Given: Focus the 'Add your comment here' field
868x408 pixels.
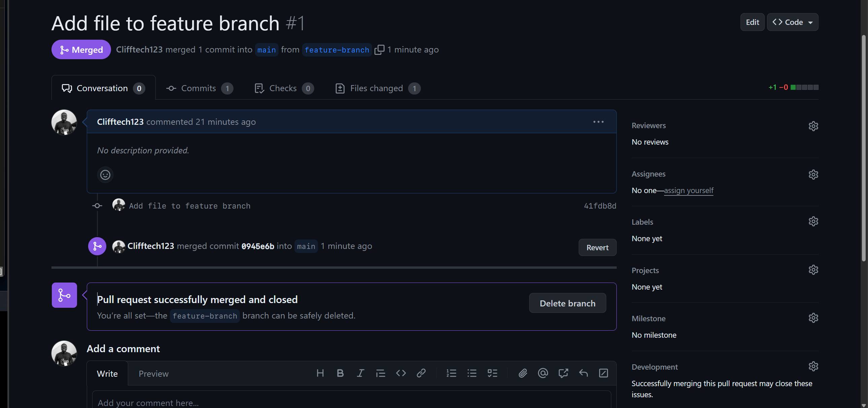Looking at the screenshot, I should (x=352, y=400).
